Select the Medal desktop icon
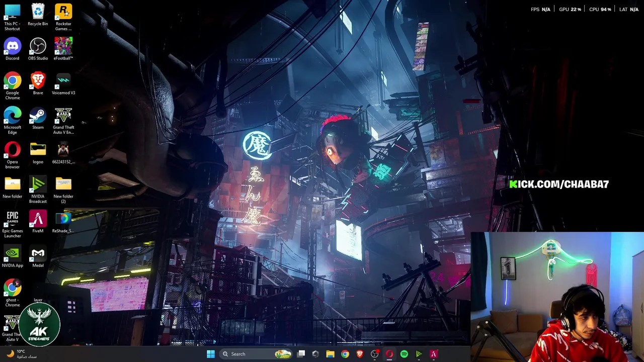This screenshot has height=362, width=644. tap(38, 256)
